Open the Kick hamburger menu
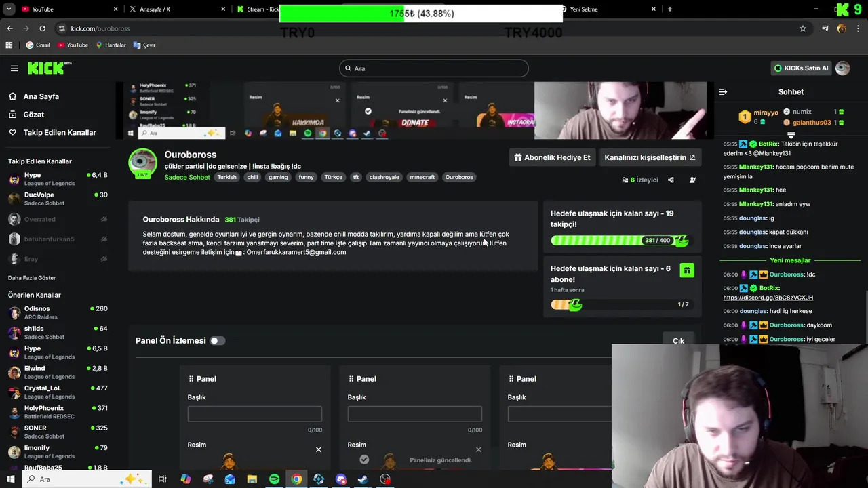Screen dimensions: 868x488 [x=14, y=68]
